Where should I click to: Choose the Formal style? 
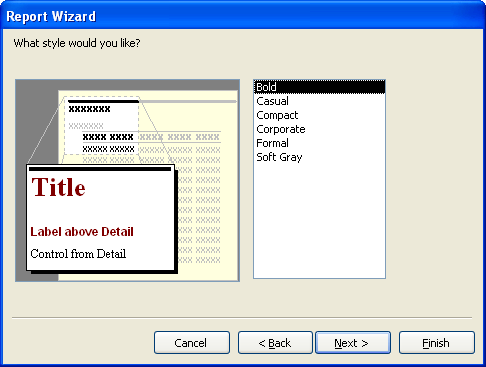pos(319,143)
